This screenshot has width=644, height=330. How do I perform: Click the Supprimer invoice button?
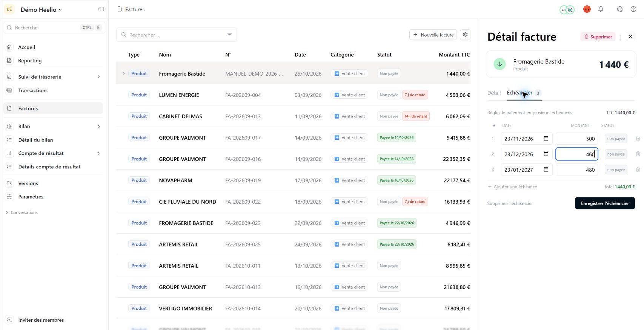(598, 37)
